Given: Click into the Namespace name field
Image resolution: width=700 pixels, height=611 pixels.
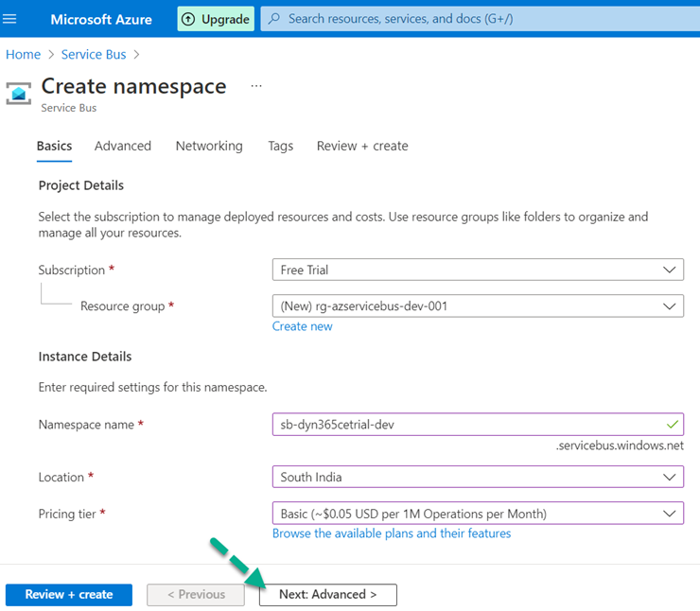Looking at the screenshot, I should [478, 425].
